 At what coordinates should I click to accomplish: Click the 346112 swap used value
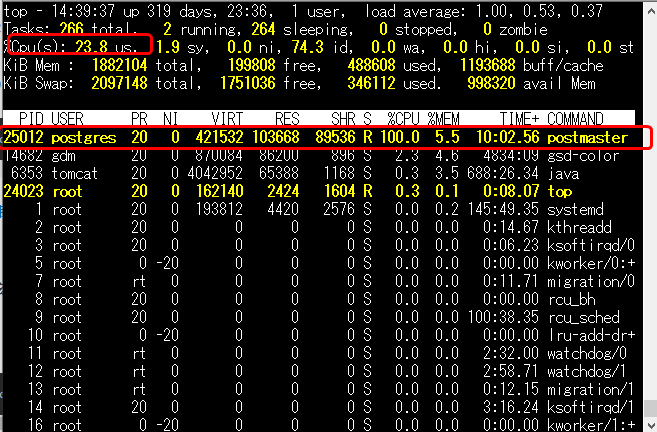click(x=371, y=83)
